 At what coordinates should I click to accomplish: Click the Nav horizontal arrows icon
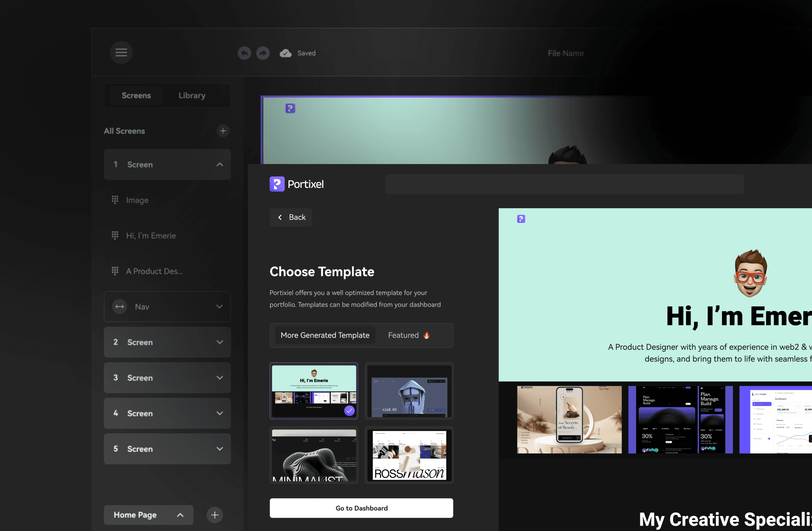point(120,307)
